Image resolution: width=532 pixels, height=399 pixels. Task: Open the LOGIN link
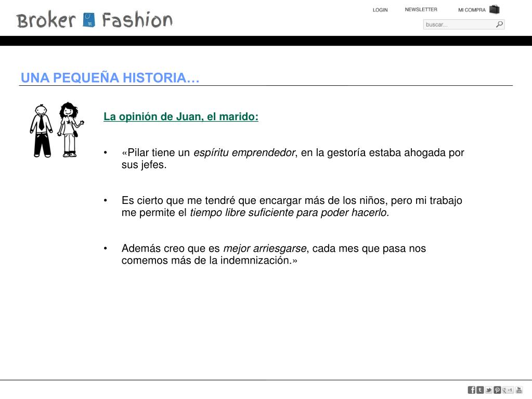coord(380,10)
